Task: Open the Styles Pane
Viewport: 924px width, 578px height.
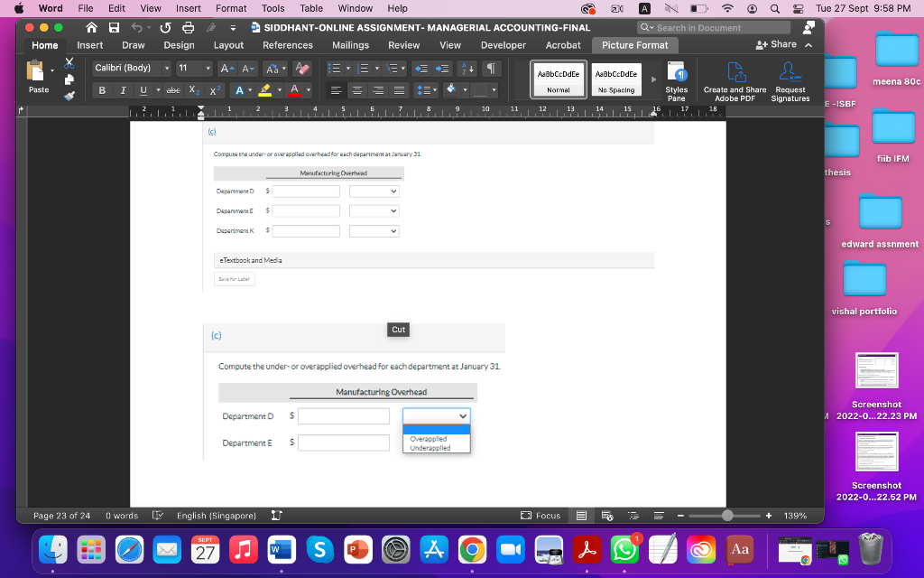Action: pyautogui.click(x=677, y=81)
